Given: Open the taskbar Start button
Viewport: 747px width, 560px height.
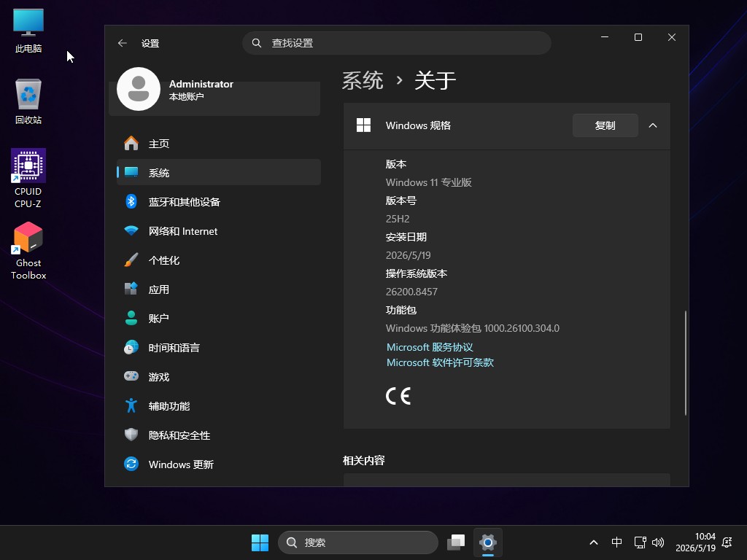Looking at the screenshot, I should click(x=260, y=542).
